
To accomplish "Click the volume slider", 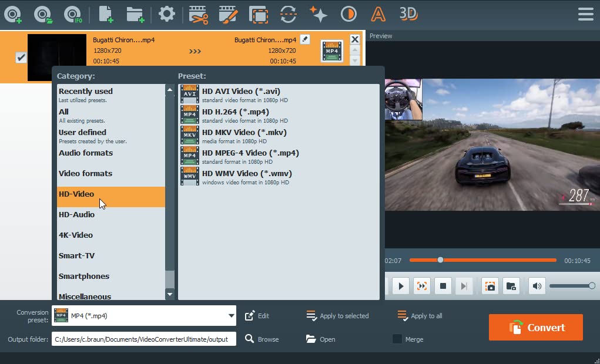I will [x=572, y=286].
